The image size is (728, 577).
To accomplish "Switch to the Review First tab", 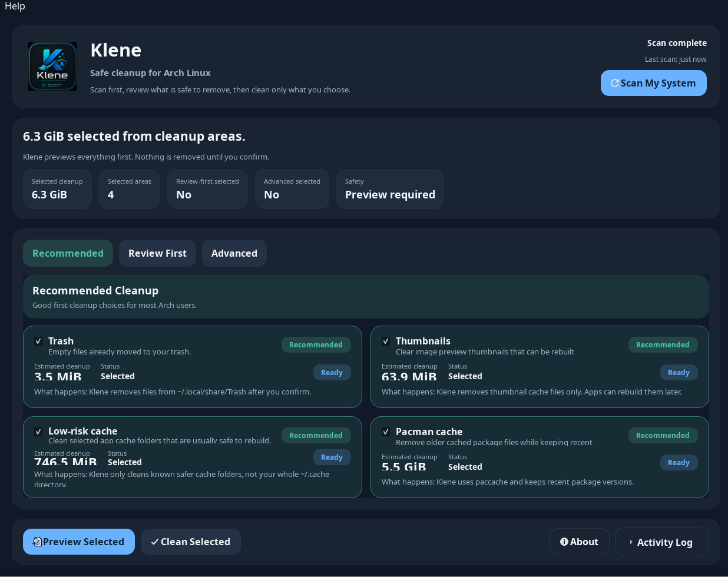I will 157,253.
